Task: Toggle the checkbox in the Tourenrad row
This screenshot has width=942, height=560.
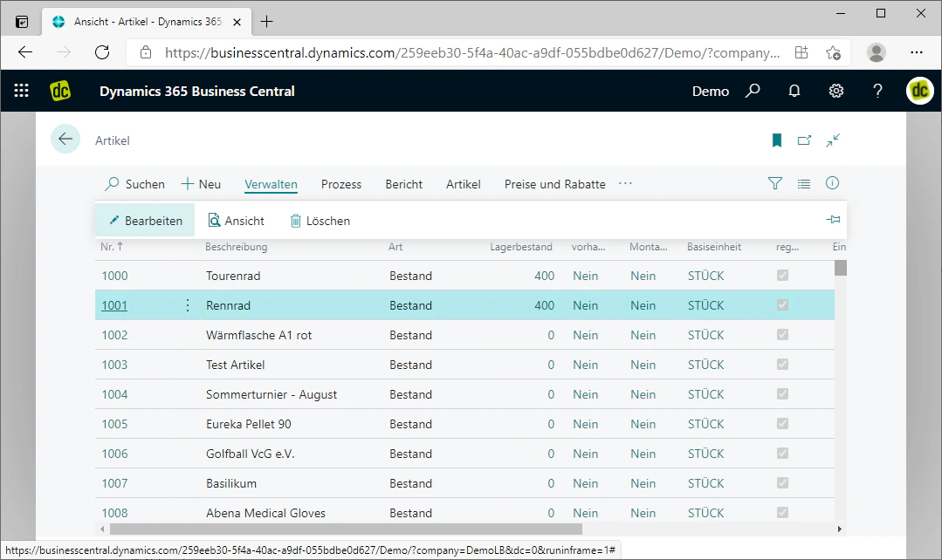Action: click(x=782, y=276)
